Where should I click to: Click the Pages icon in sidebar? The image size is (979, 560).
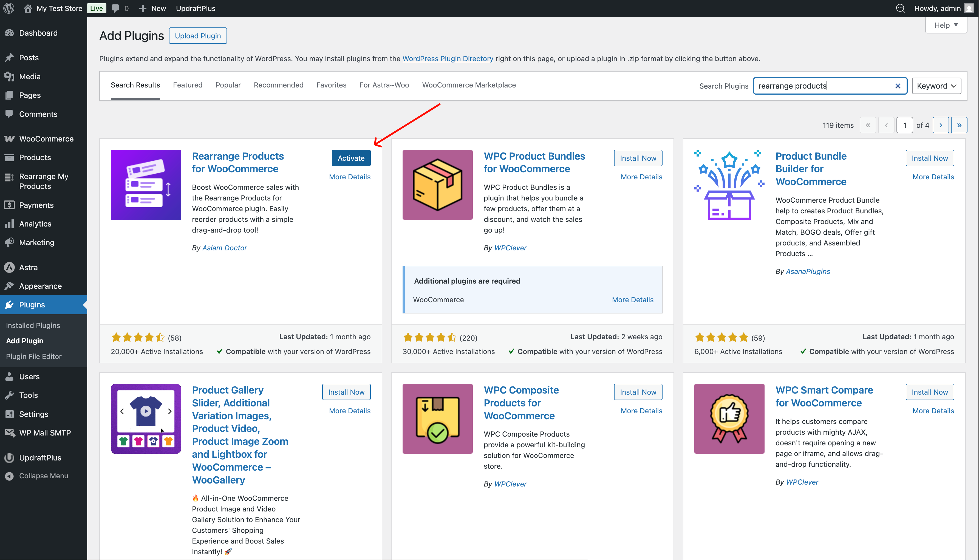coord(10,95)
